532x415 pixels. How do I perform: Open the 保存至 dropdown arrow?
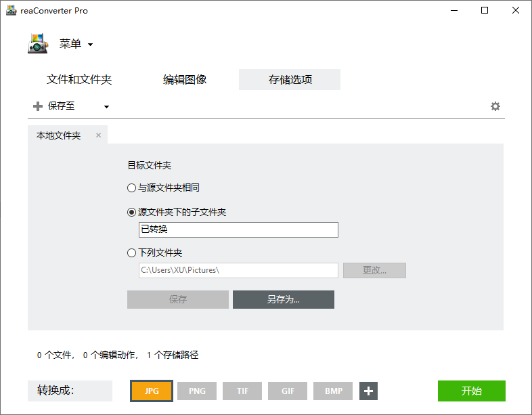[x=106, y=107]
